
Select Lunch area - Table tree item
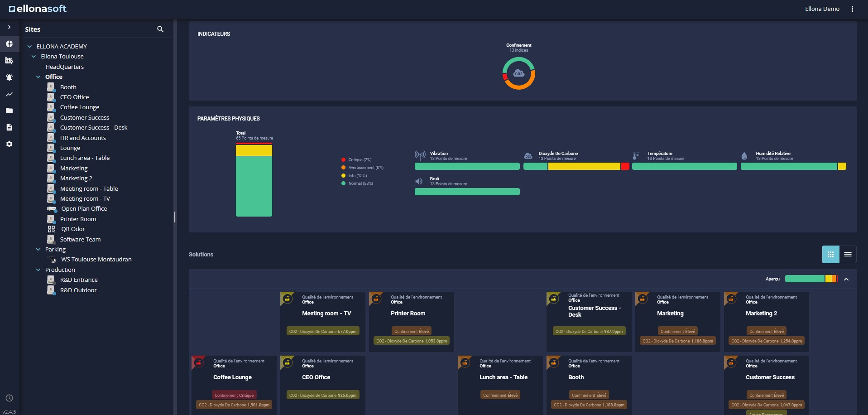[x=85, y=158]
